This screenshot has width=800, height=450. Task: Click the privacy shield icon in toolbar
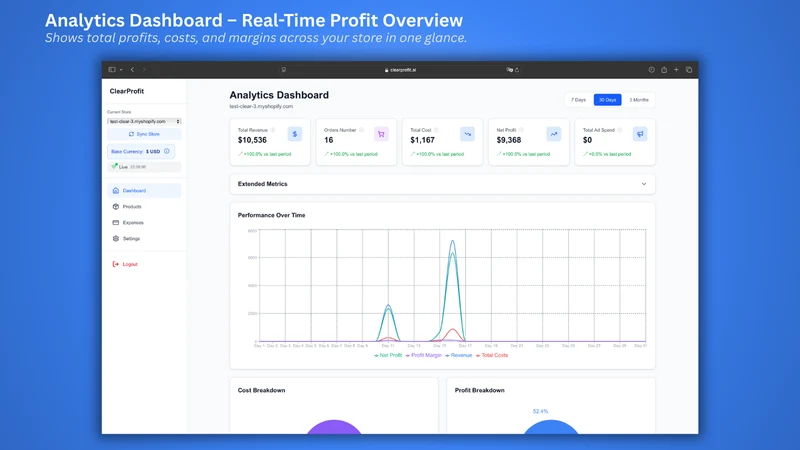[x=284, y=70]
